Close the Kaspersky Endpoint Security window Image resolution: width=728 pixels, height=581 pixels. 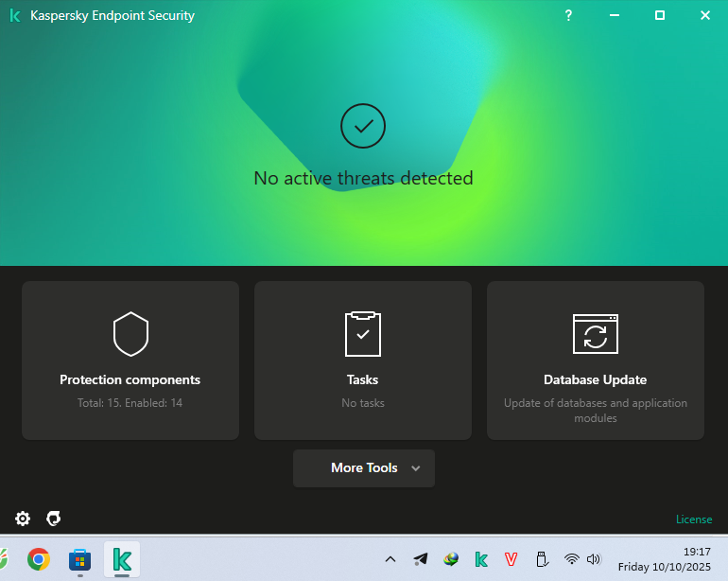coord(705,15)
